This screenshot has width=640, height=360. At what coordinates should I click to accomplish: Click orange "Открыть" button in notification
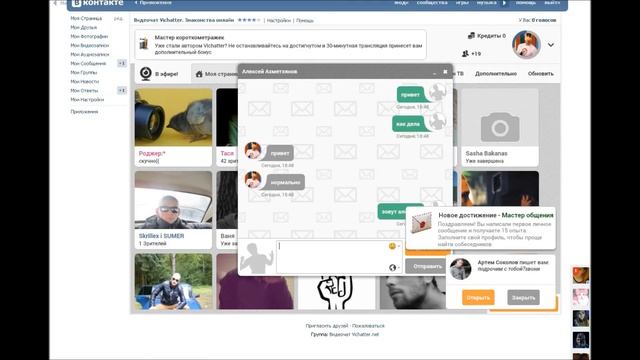coord(478,298)
